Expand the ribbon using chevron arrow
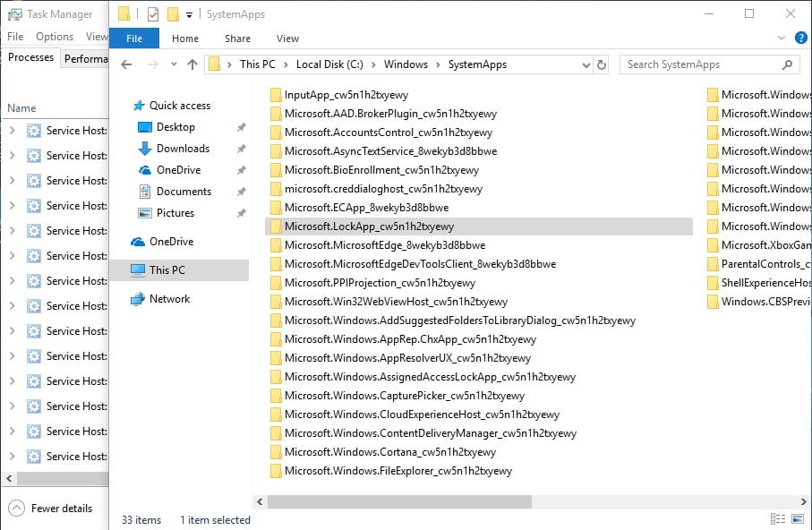 780,38
